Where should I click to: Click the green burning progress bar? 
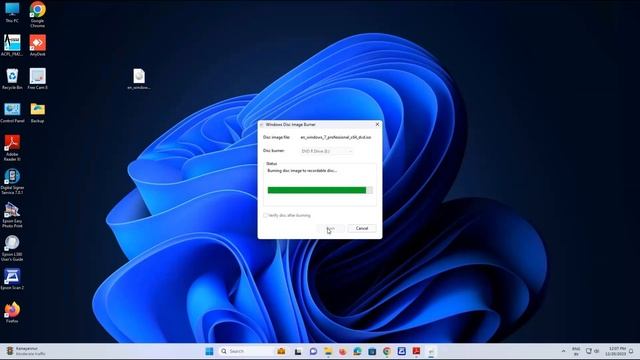[320, 190]
